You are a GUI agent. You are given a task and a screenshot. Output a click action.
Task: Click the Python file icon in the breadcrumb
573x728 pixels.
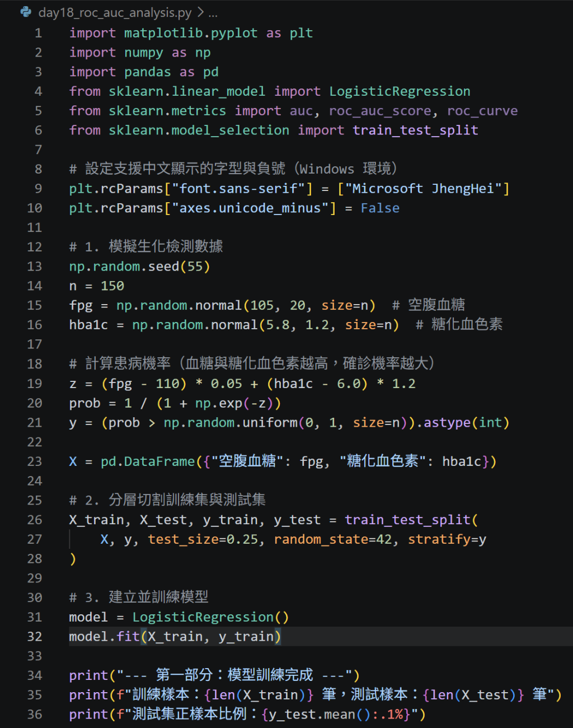point(26,12)
